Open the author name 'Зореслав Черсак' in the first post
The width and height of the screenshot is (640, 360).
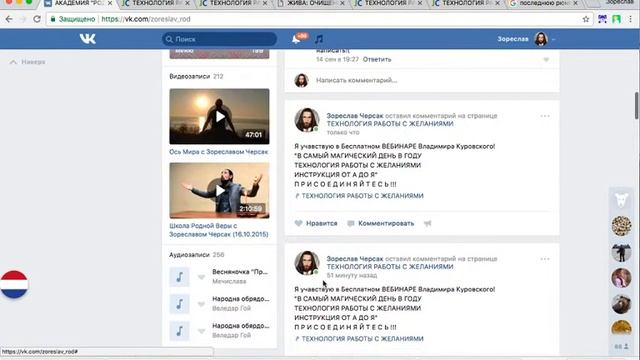pyautogui.click(x=355, y=116)
